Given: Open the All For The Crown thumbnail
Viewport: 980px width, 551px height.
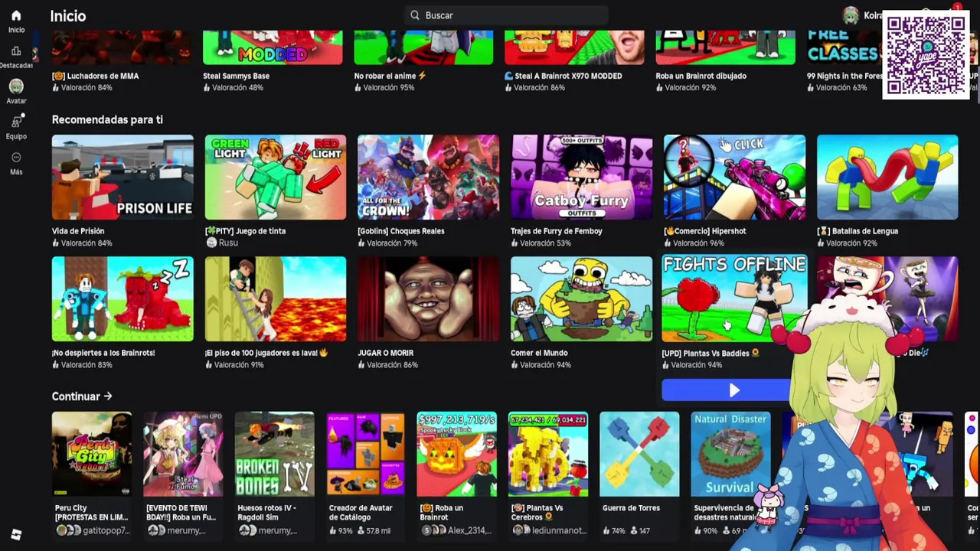Looking at the screenshot, I should (429, 178).
